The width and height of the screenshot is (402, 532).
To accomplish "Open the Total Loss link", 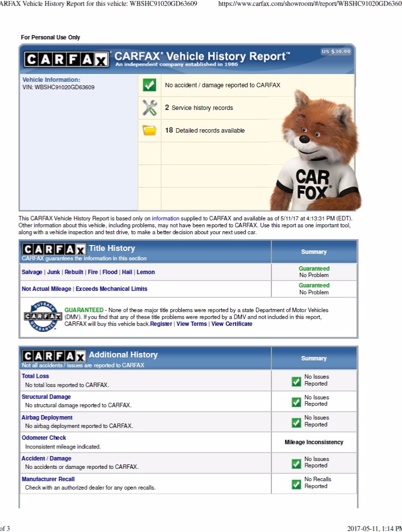I will click(35, 376).
